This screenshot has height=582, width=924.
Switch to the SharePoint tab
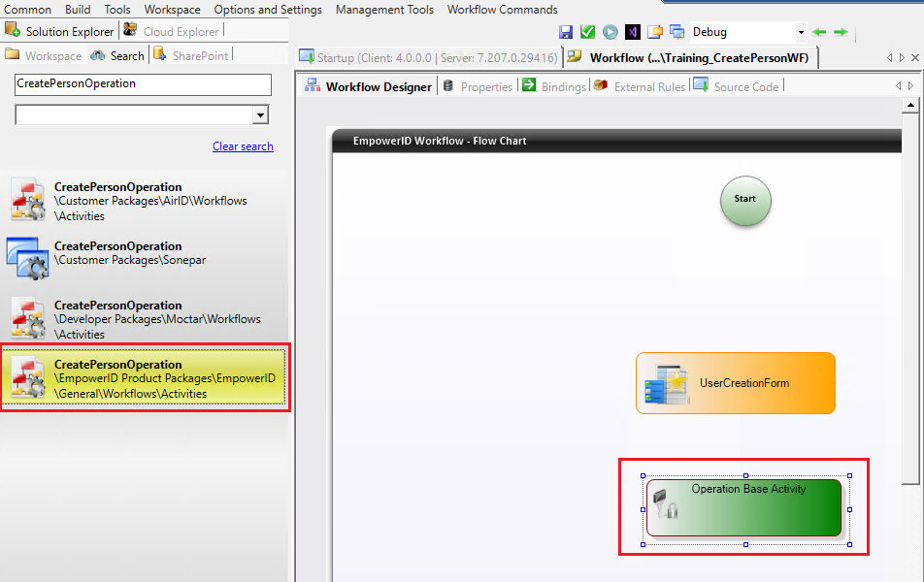[191, 55]
